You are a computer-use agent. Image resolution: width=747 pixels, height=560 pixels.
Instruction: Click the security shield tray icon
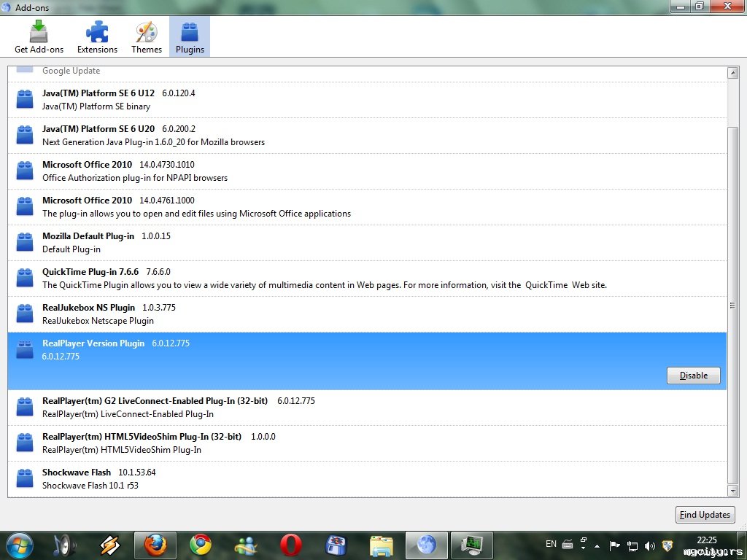click(x=668, y=545)
